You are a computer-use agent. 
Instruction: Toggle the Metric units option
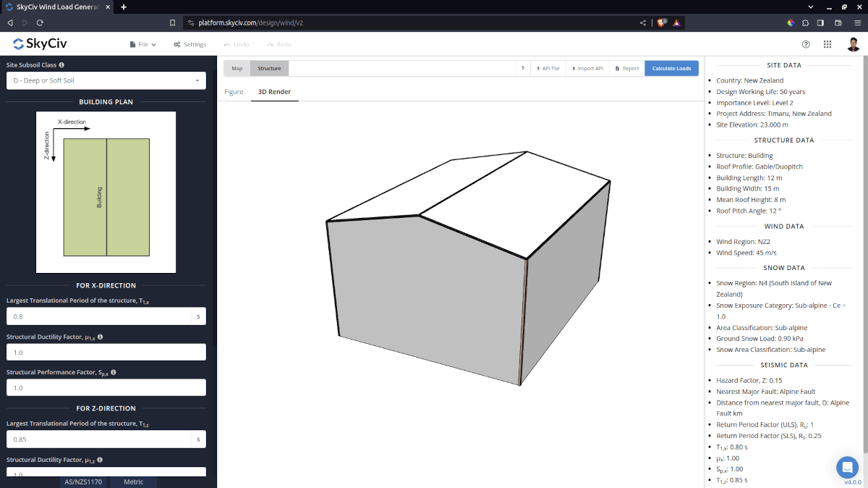[133, 481]
